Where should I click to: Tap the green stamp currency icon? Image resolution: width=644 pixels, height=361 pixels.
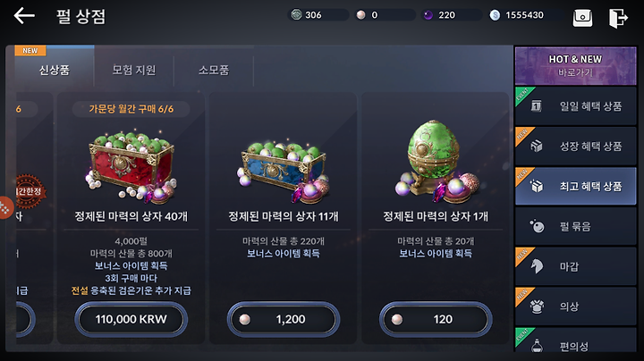[296, 15]
